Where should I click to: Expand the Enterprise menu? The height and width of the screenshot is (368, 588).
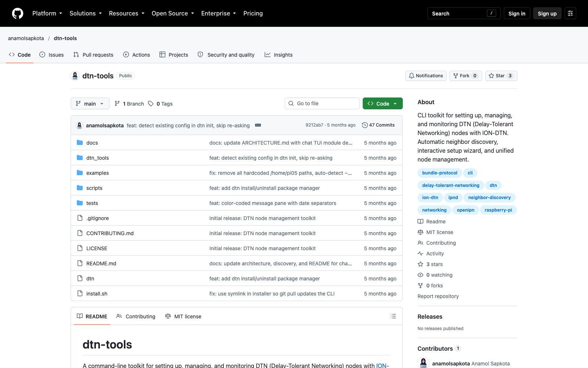coord(218,13)
